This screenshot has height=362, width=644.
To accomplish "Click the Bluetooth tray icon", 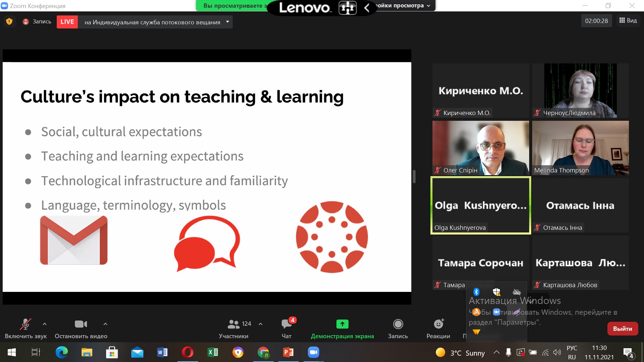I will point(476,292).
